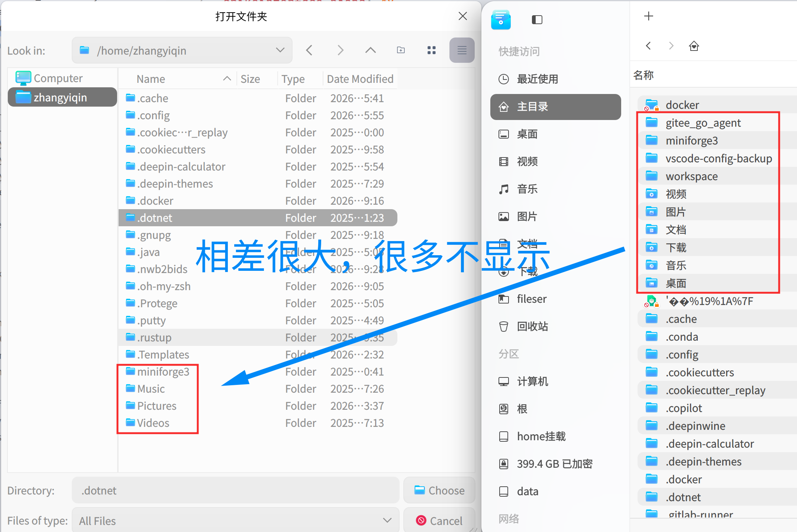
Task: Select the encrypted 399.4 GB drive icon
Action: pyautogui.click(x=504, y=464)
